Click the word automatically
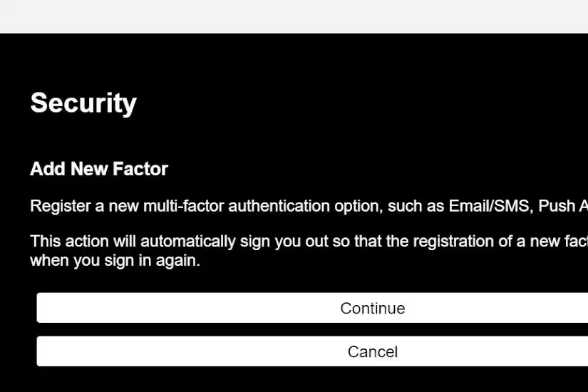The image size is (588, 392). tap(188, 241)
